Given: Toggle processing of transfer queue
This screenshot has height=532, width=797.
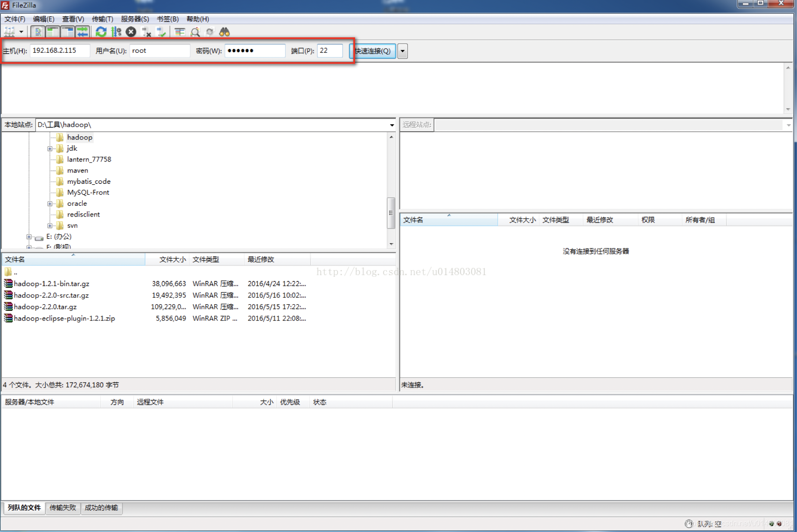Looking at the screenshot, I should click(116, 32).
